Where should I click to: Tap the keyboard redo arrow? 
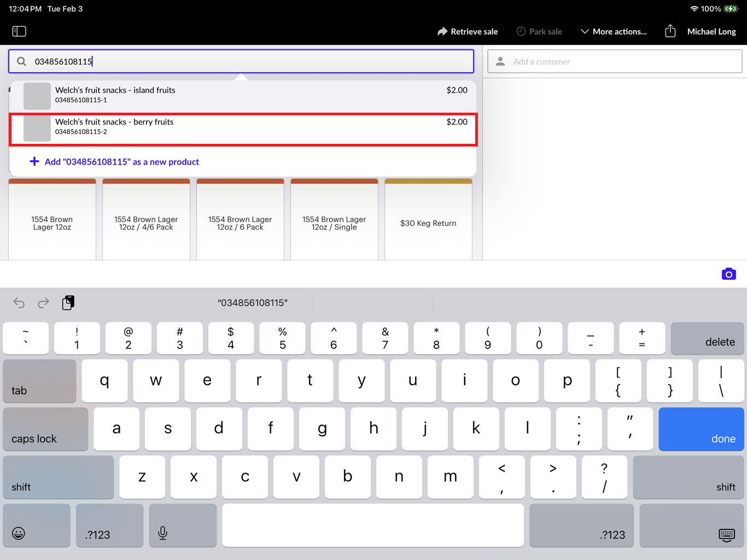coord(43,302)
